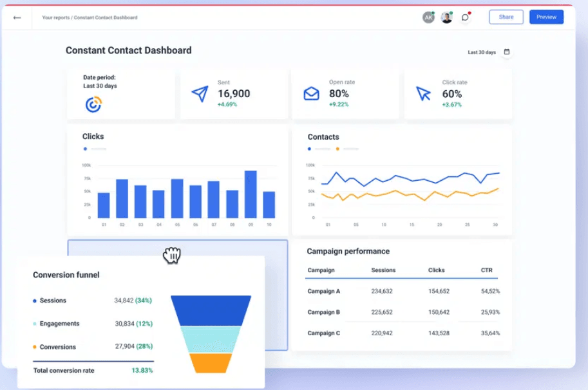Click the Constant Contact logo icon

(93, 104)
